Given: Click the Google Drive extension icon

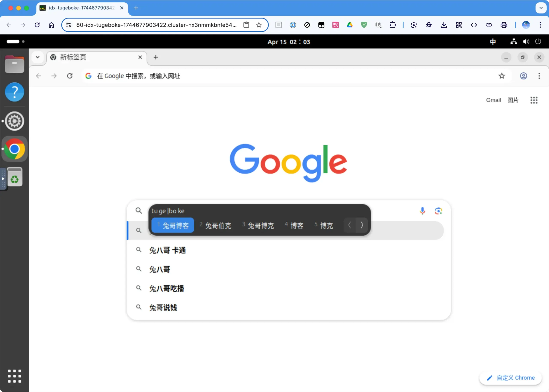Looking at the screenshot, I should pos(350,25).
